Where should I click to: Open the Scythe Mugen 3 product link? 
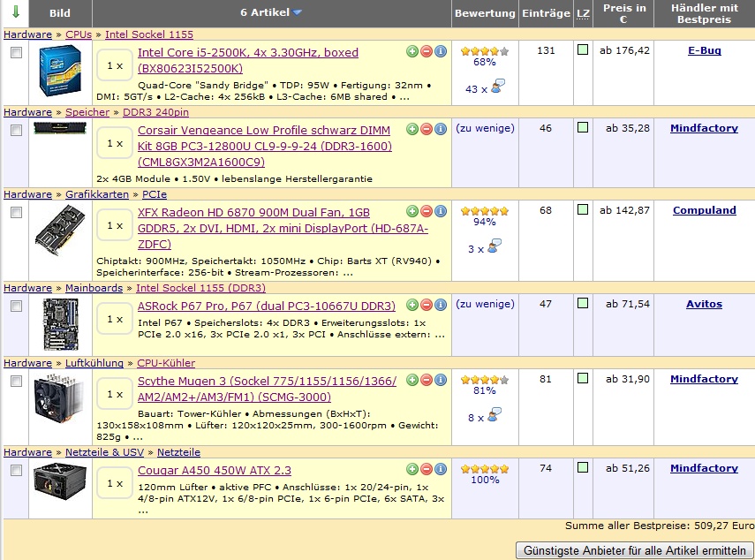click(267, 389)
